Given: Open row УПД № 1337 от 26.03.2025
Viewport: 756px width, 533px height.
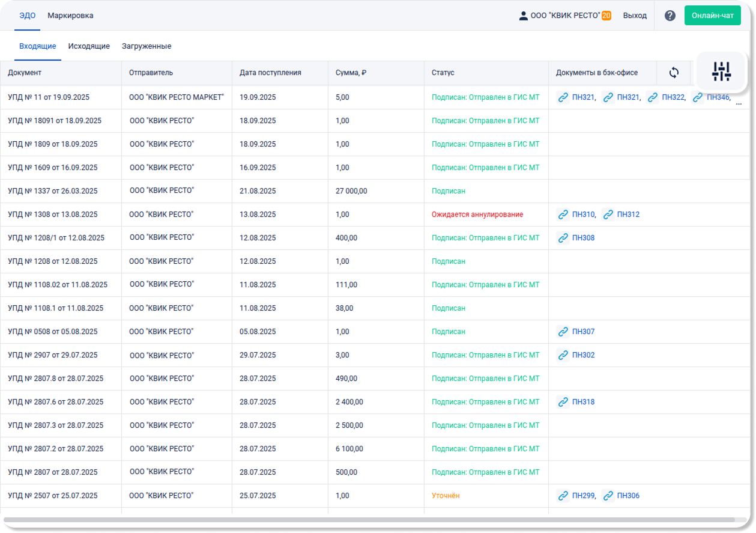Looking at the screenshot, I should (x=53, y=191).
